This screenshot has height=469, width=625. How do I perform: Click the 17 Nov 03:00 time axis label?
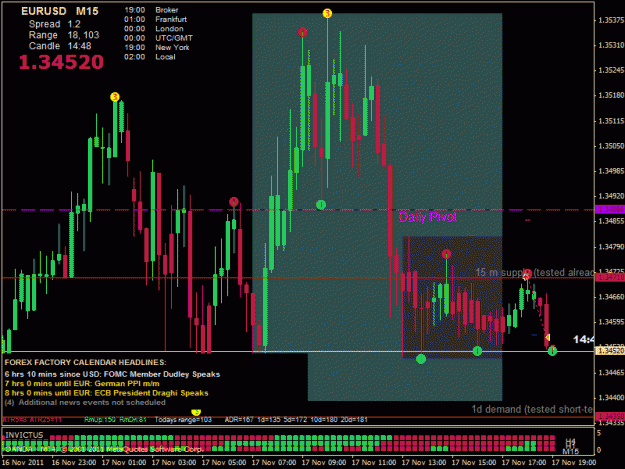point(174,463)
